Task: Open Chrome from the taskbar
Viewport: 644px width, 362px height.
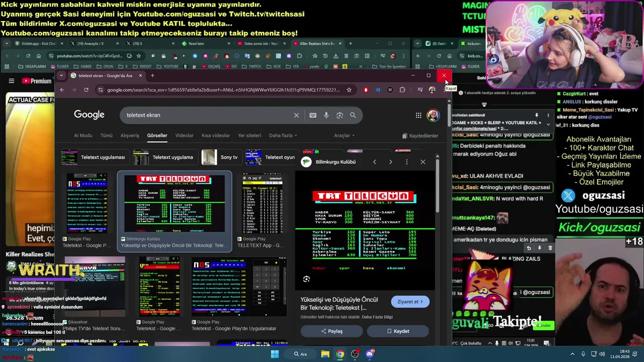Action: point(341,354)
